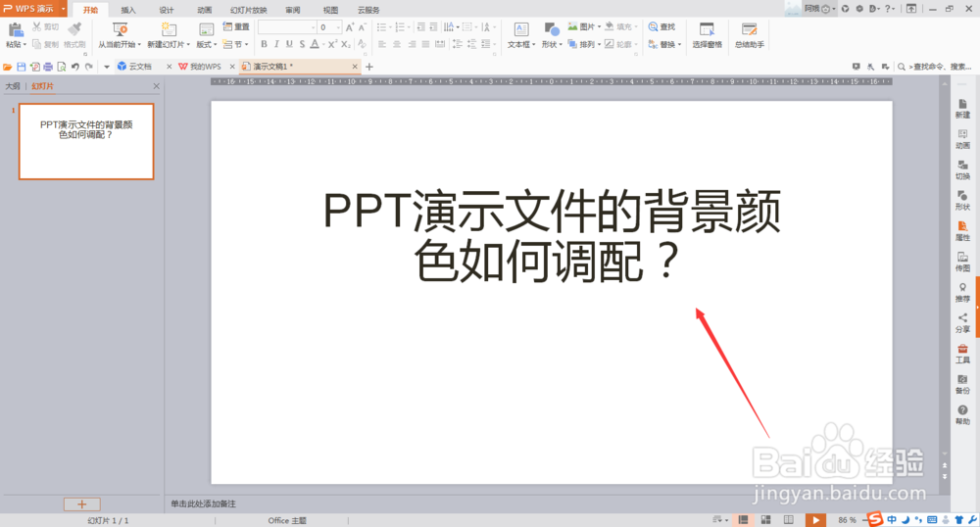Viewport: 980px width, 527px height.
Task: Click the orange Play slideshow button in status bar
Action: [815, 519]
